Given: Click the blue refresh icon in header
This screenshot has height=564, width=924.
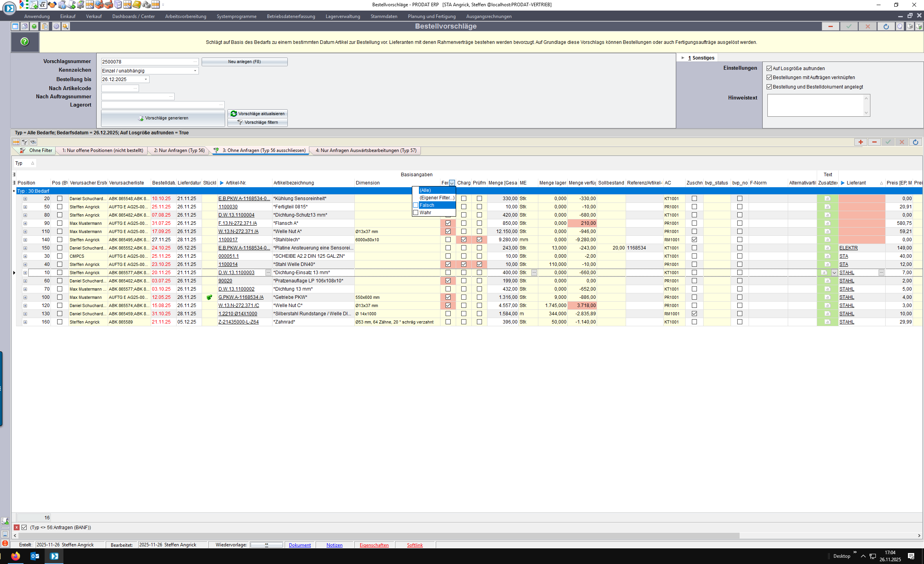Looking at the screenshot, I should [886, 26].
